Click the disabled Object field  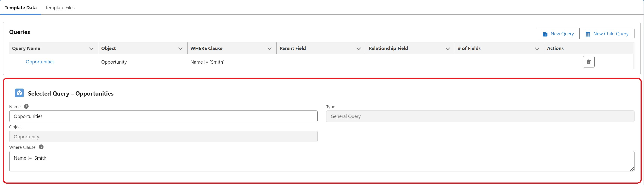163,137
